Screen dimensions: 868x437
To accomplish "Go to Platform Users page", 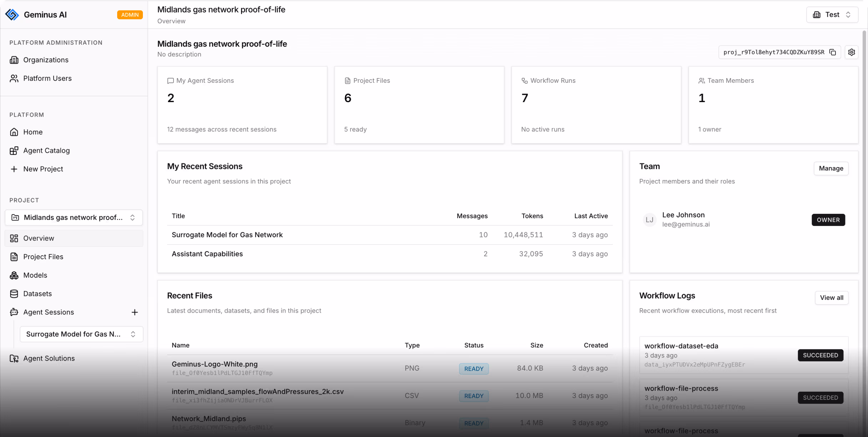I will pyautogui.click(x=47, y=79).
